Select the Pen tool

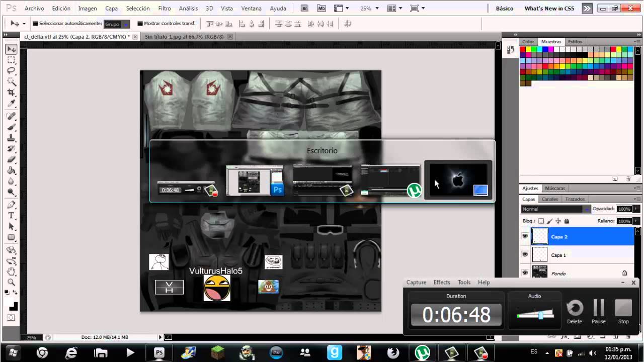coord(11,205)
